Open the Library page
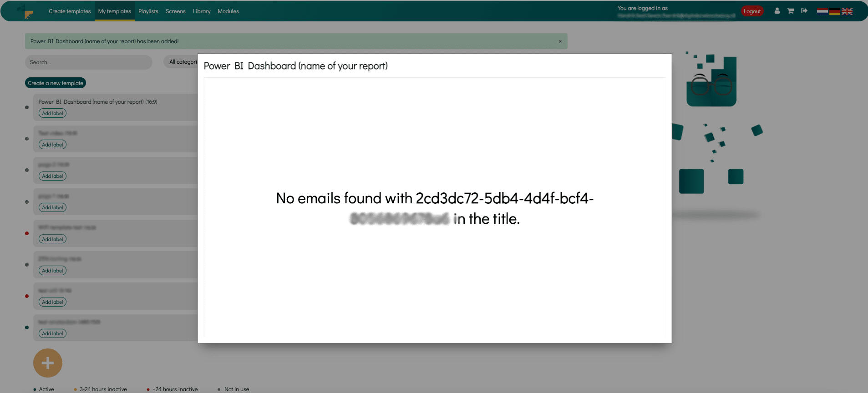The height and width of the screenshot is (393, 868). (x=202, y=11)
